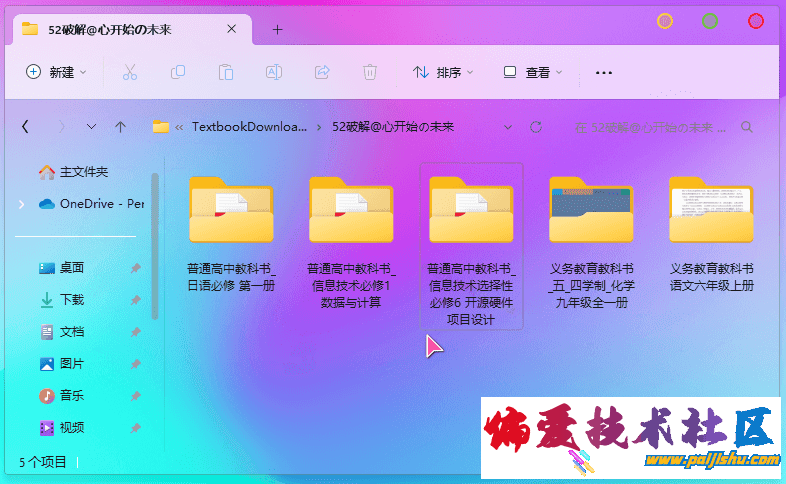
Task: Open 主文件夹 (Home) in sidebar
Action: click(82, 172)
